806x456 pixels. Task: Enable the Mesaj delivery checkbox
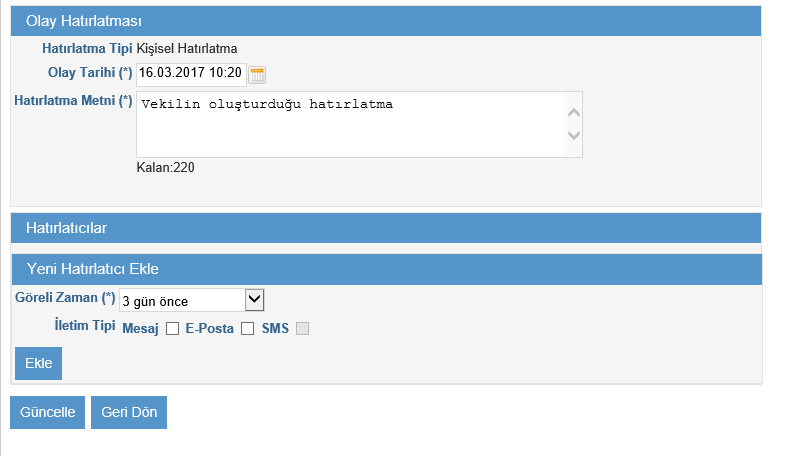point(172,329)
